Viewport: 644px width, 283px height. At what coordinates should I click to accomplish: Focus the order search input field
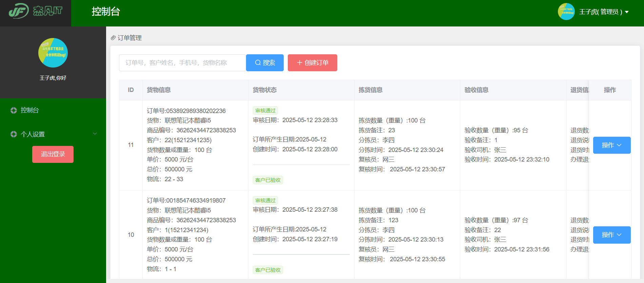click(x=182, y=63)
